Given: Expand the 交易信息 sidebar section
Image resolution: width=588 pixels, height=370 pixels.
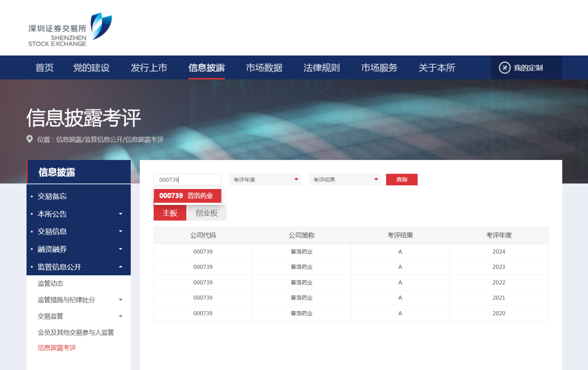Looking at the screenshot, I should pyautogui.click(x=121, y=231).
